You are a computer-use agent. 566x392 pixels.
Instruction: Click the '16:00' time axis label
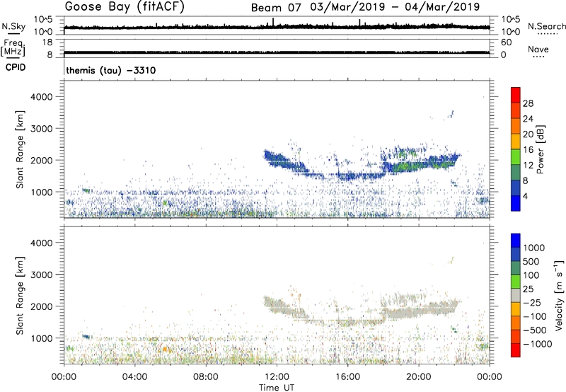pos(347,377)
